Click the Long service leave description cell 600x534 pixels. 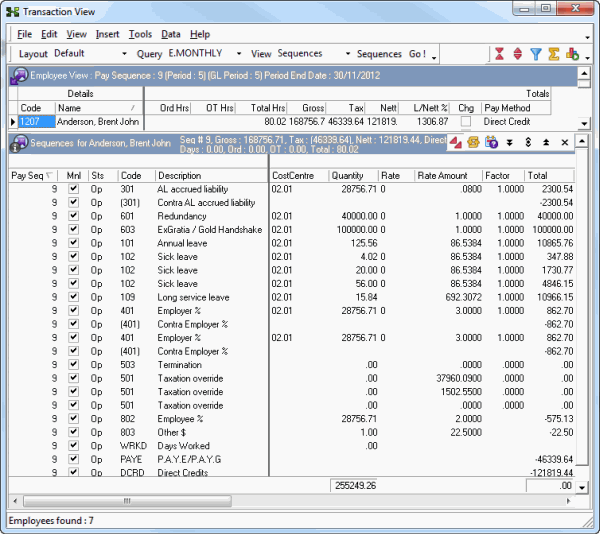[x=193, y=297]
